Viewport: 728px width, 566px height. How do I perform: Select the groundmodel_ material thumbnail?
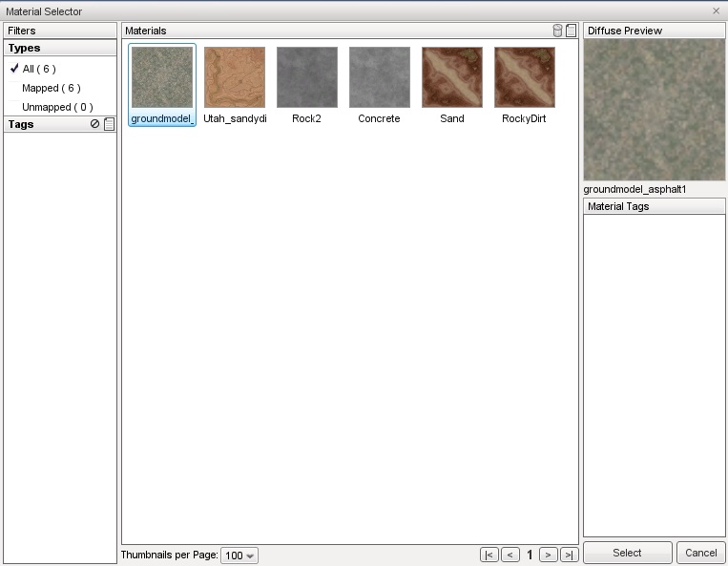pos(162,85)
